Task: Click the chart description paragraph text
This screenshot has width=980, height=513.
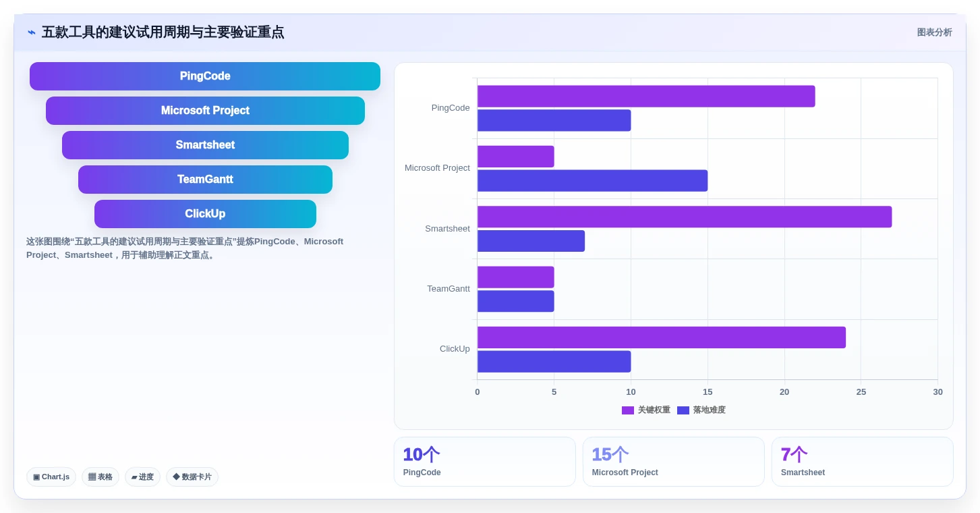Action: 185,248
